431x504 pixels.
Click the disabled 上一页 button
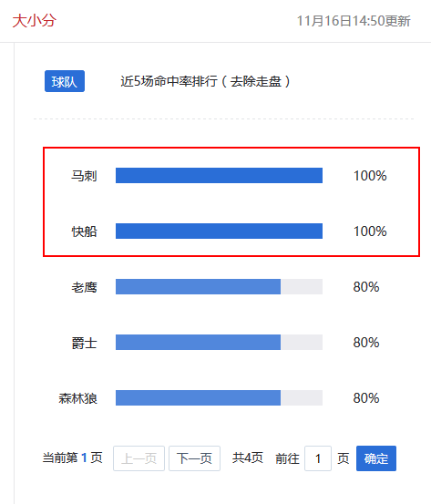pos(139,458)
